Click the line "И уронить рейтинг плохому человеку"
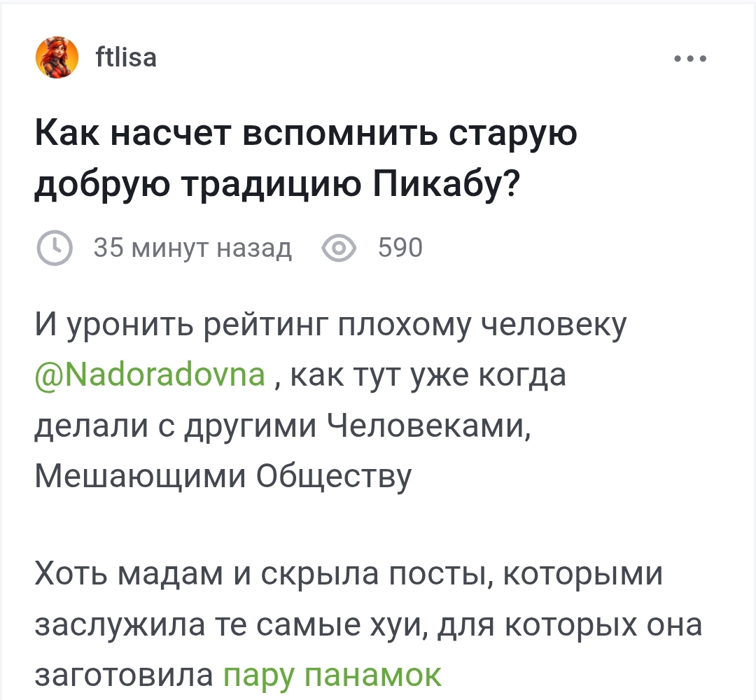Screen dimensions: 756x700 (x=330, y=325)
